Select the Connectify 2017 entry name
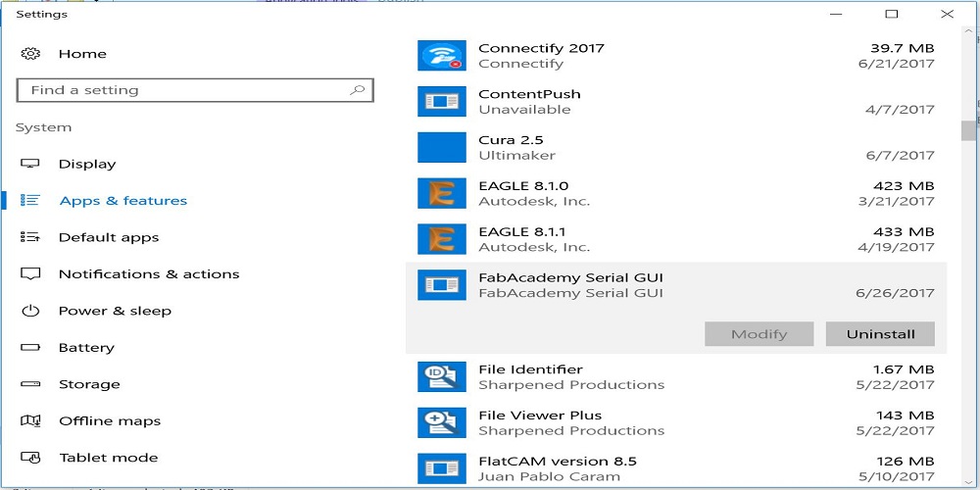The width and height of the screenshot is (980, 490). point(541,48)
